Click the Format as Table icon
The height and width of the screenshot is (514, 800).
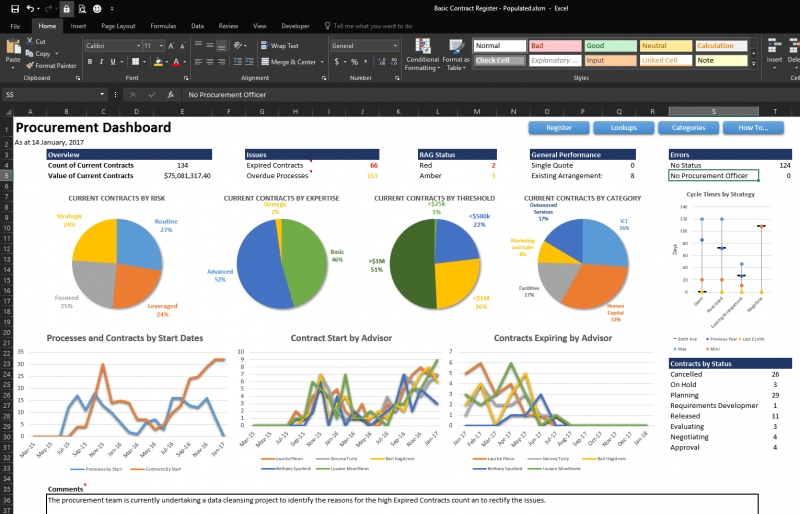click(456, 55)
